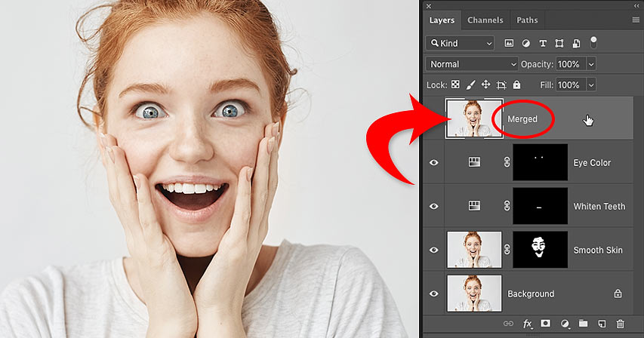Add a layer mask using bottom icon
This screenshot has height=338, width=644.
(x=546, y=324)
